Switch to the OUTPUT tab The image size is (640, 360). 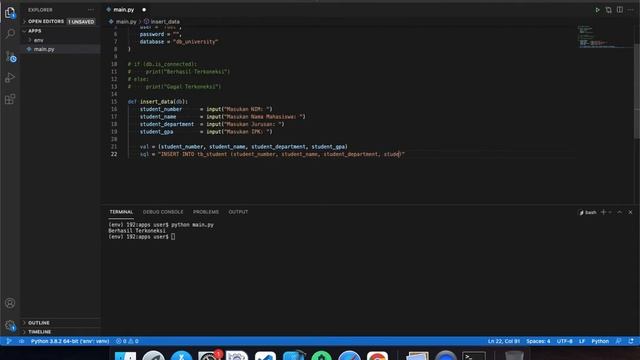(x=238, y=212)
